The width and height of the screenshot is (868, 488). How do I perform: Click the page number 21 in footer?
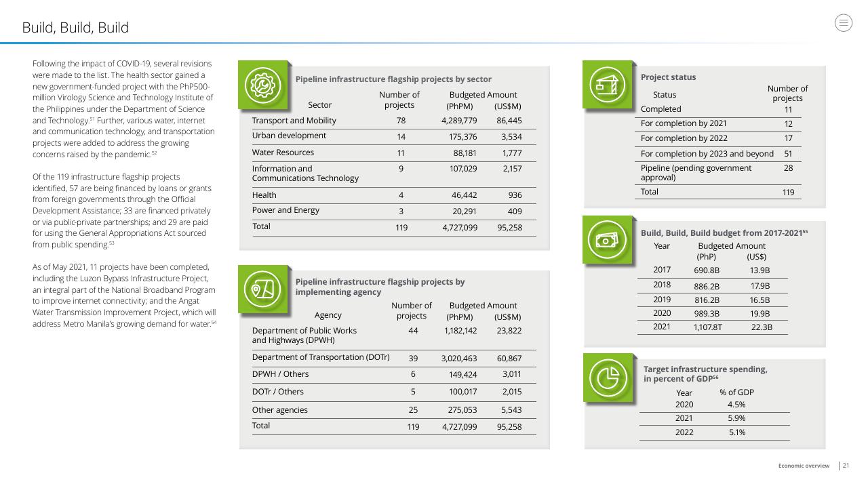coord(846,466)
